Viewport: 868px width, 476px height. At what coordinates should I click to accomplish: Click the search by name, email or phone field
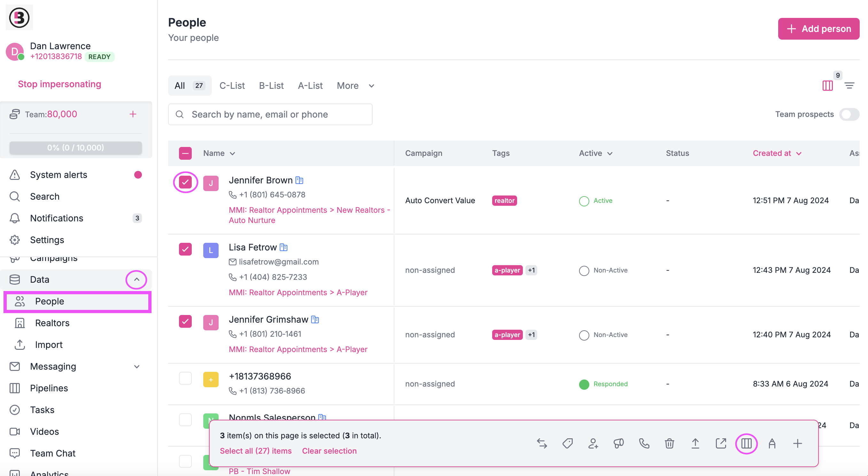(269, 114)
